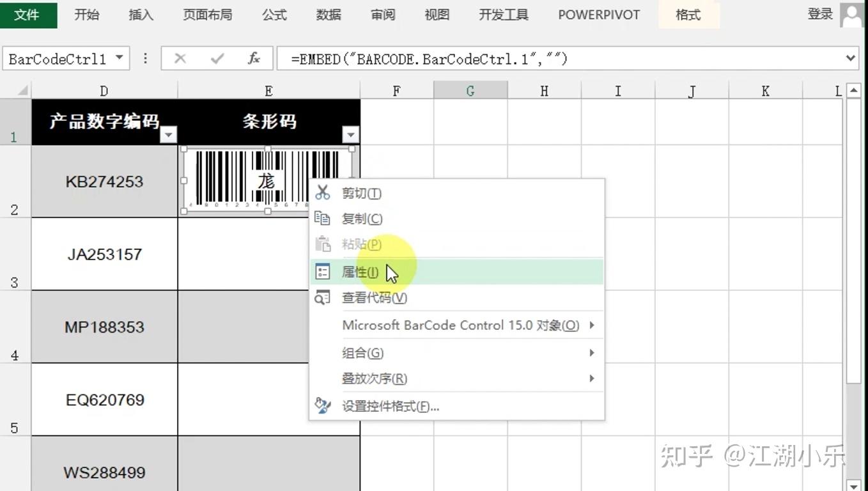Open the filter dropdown on the 条形码 header
This screenshot has width=868, height=491.
[350, 135]
